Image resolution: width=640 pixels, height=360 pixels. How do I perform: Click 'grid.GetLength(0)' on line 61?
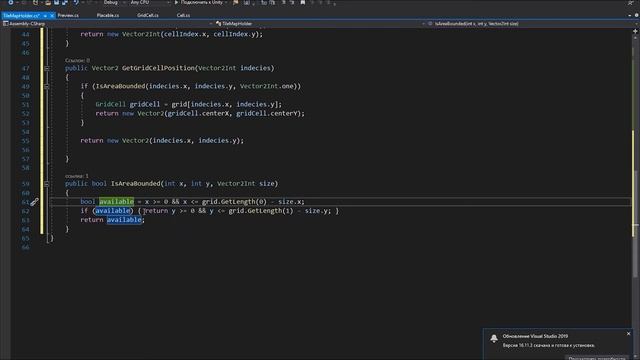234,202
